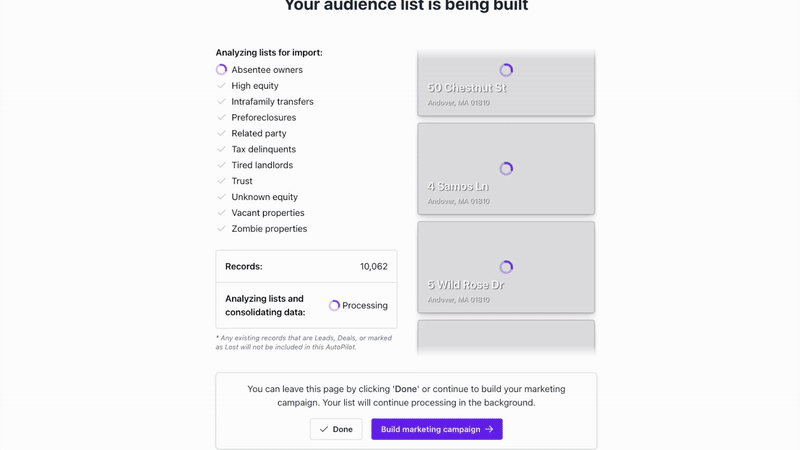Click the checkmark beside Preforeclosures

[x=222, y=118]
